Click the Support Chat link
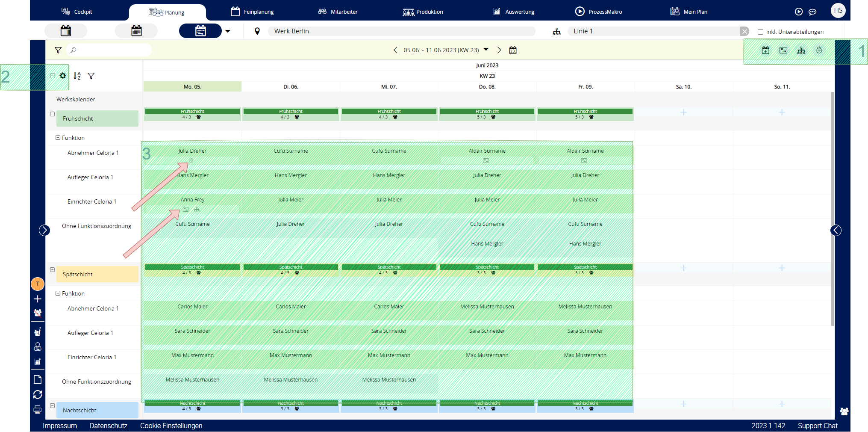868x432 pixels. [x=817, y=426]
